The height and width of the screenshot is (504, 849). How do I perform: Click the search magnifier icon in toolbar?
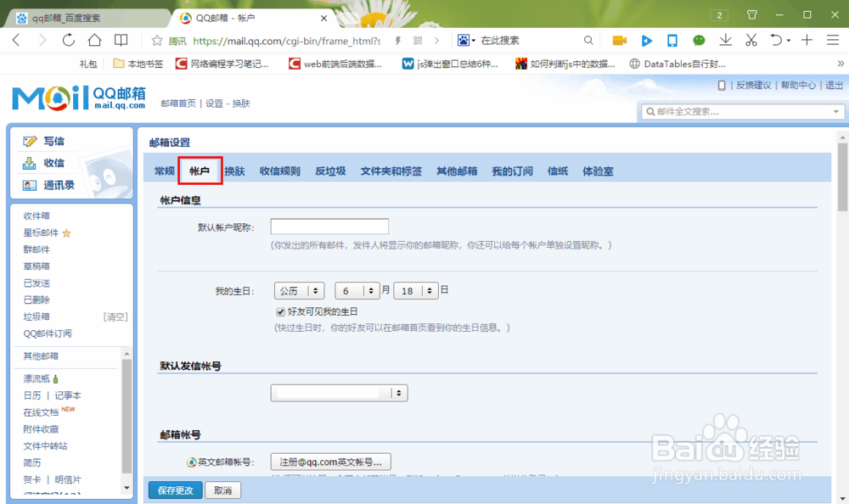click(x=588, y=40)
